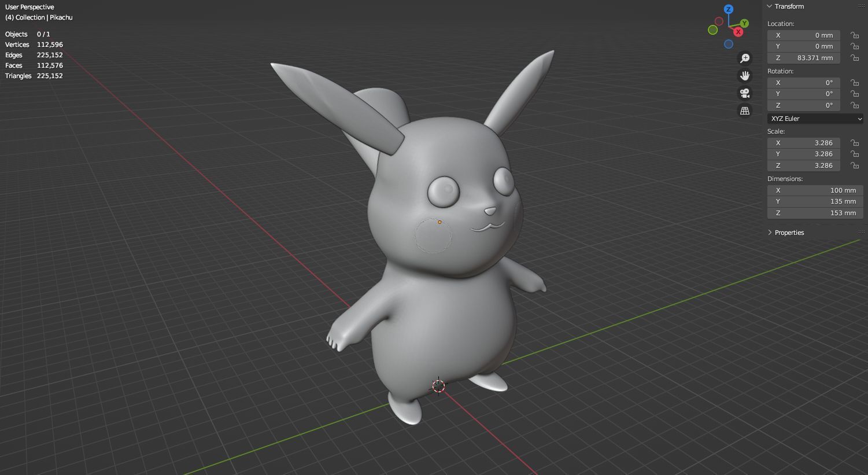
Task: Open the XYZ Euler rotation mode dropdown
Action: click(815, 119)
